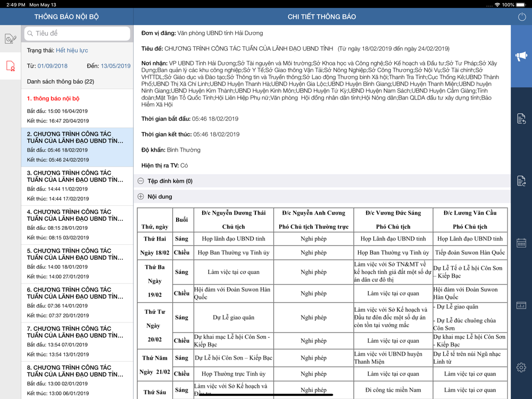The width and height of the screenshot is (532, 399).
Task: Open notification 1 thông báo nội bộ
Action: click(77, 109)
